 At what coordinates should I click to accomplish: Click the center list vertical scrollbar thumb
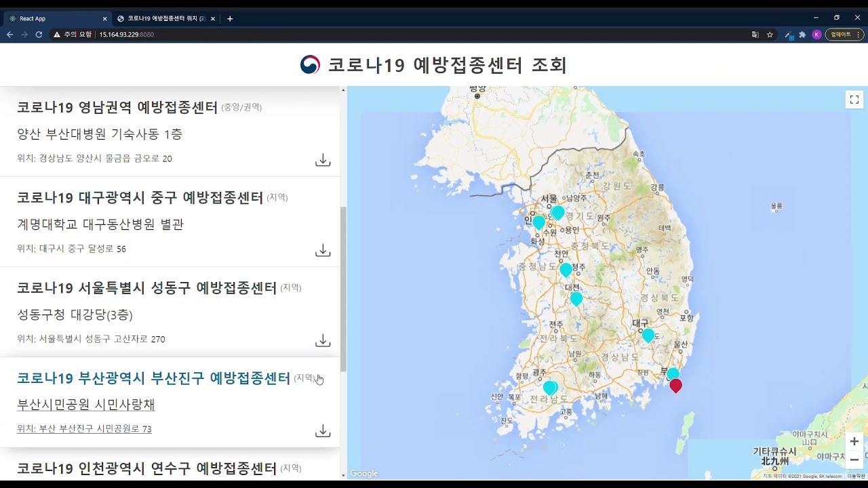coord(343,289)
